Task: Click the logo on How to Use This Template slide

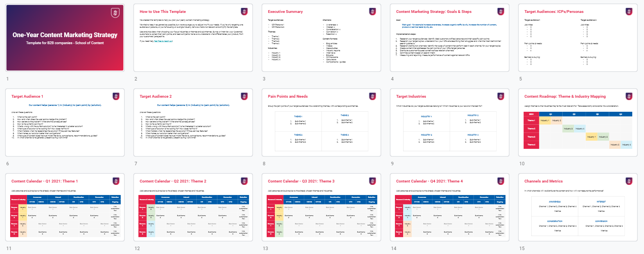Action: tap(244, 11)
